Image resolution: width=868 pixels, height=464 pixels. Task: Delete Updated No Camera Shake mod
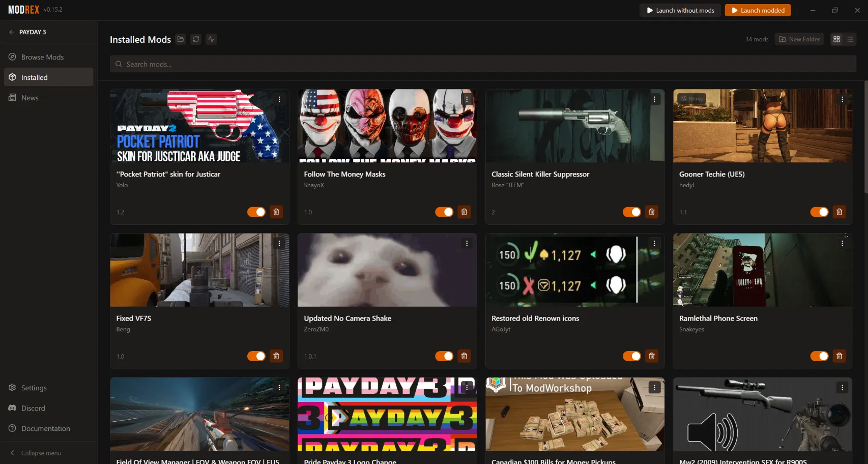[464, 356]
